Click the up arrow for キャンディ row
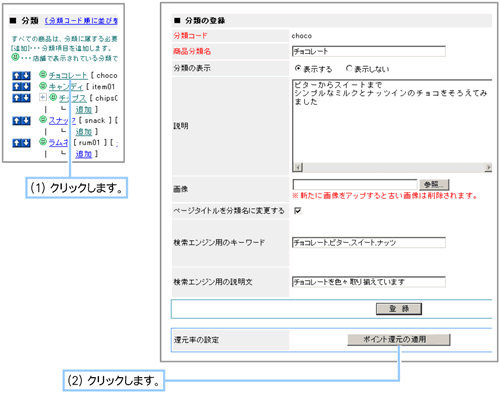 point(17,87)
